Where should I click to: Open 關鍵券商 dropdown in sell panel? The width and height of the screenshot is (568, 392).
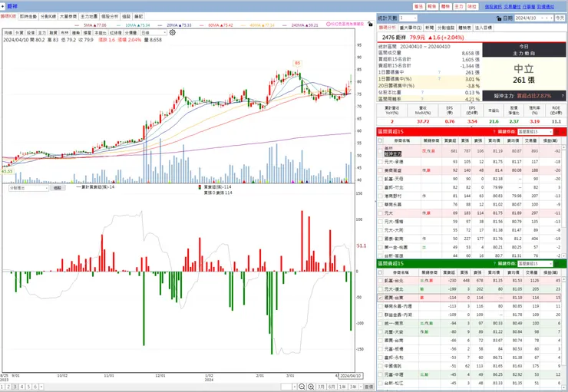tap(535, 263)
